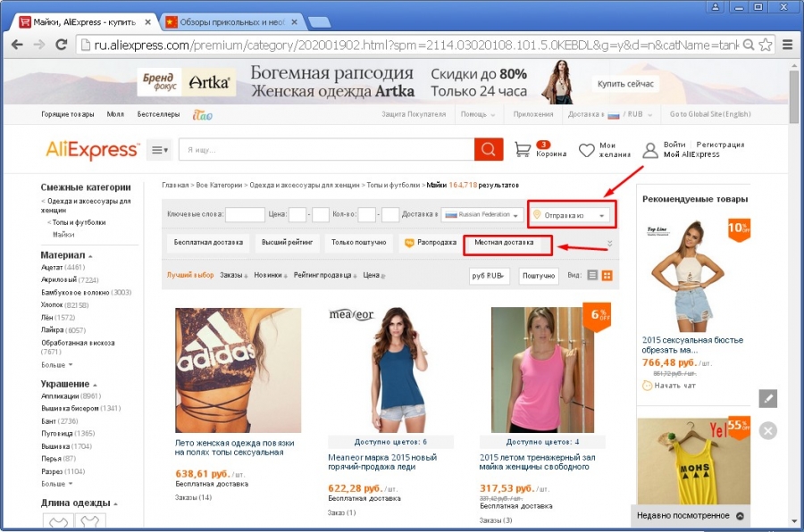This screenshot has width=804, height=532.
Task: Open Защита Покупателя link
Action: pyautogui.click(x=414, y=114)
